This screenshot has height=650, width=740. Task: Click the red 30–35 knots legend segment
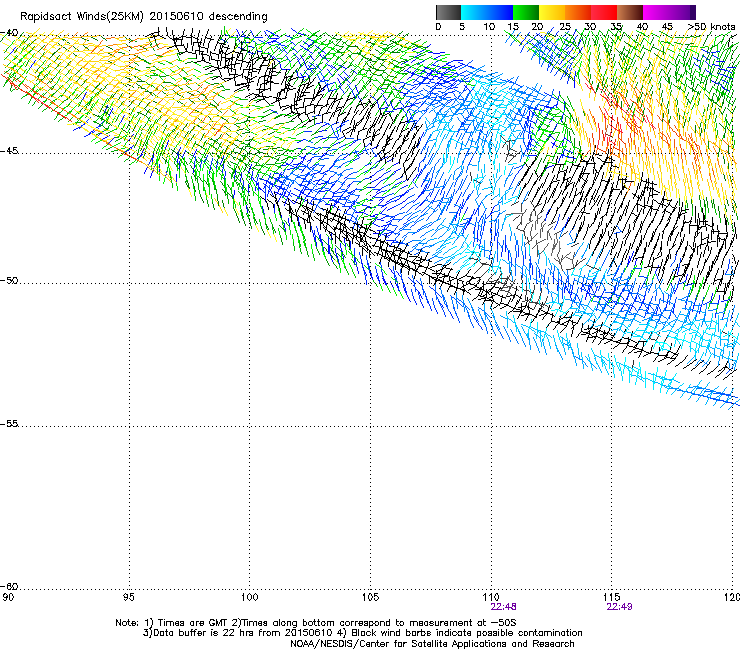coord(604,12)
